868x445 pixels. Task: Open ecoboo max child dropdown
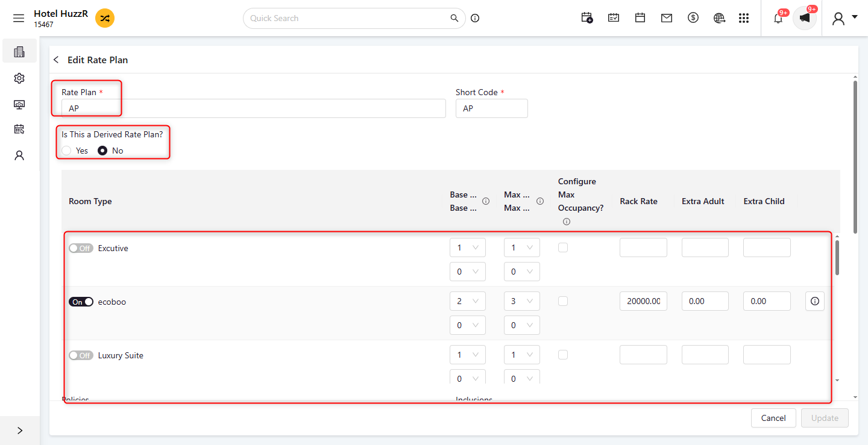click(522, 325)
